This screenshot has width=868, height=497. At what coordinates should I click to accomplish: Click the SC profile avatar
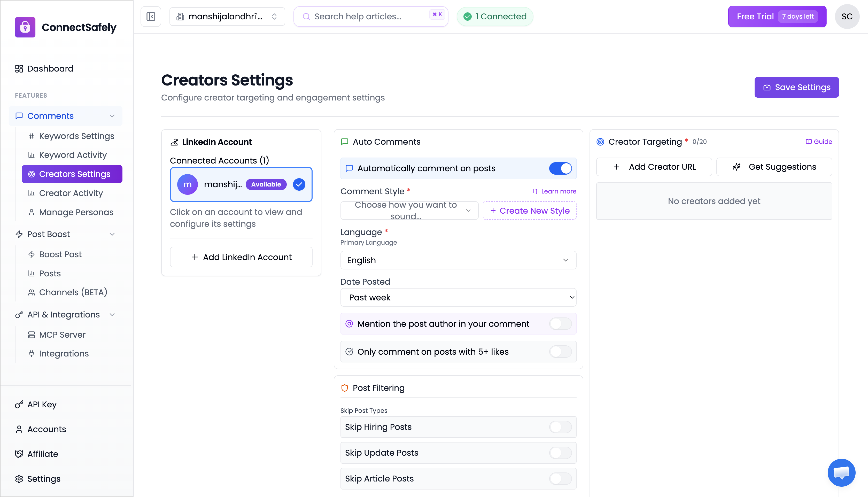(847, 16)
